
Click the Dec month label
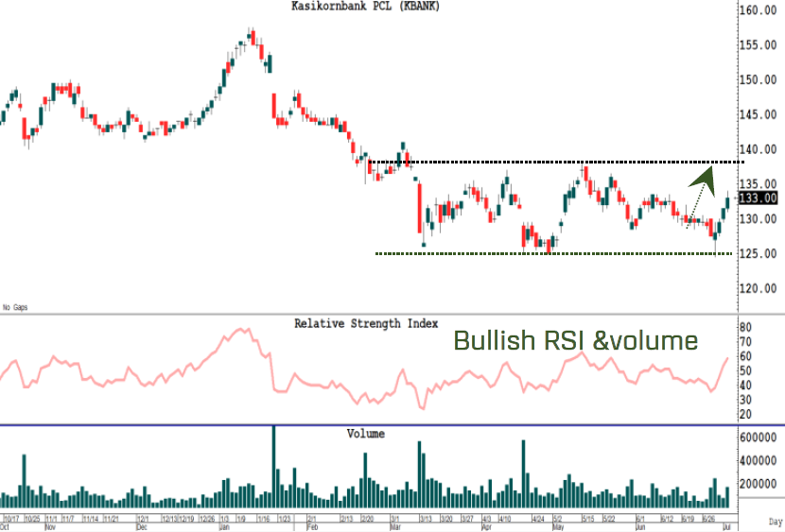(x=142, y=527)
